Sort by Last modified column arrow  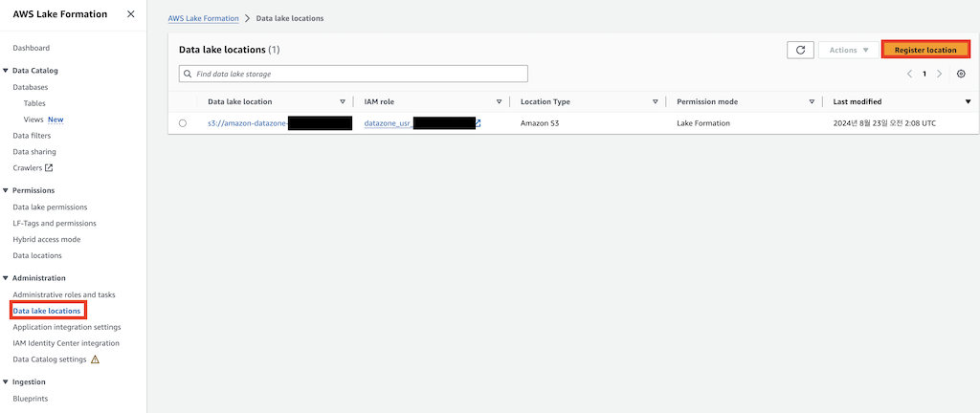click(x=968, y=101)
